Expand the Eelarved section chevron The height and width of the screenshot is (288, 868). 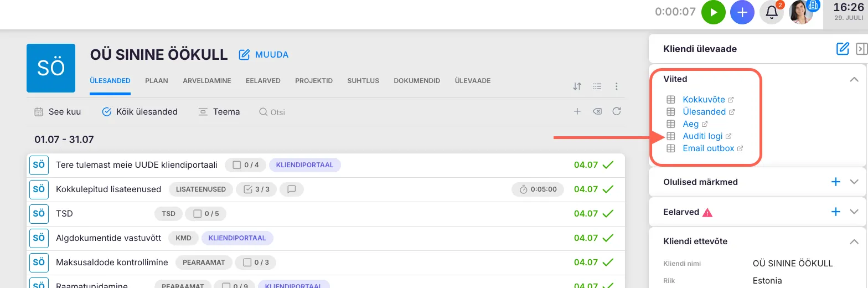pos(854,212)
